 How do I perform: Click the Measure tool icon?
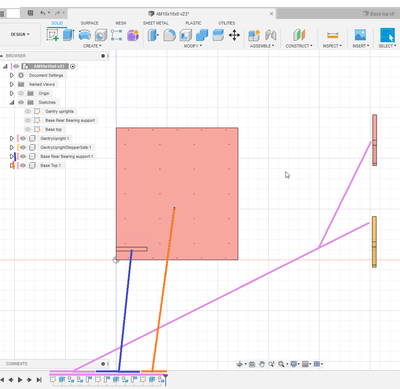point(332,35)
